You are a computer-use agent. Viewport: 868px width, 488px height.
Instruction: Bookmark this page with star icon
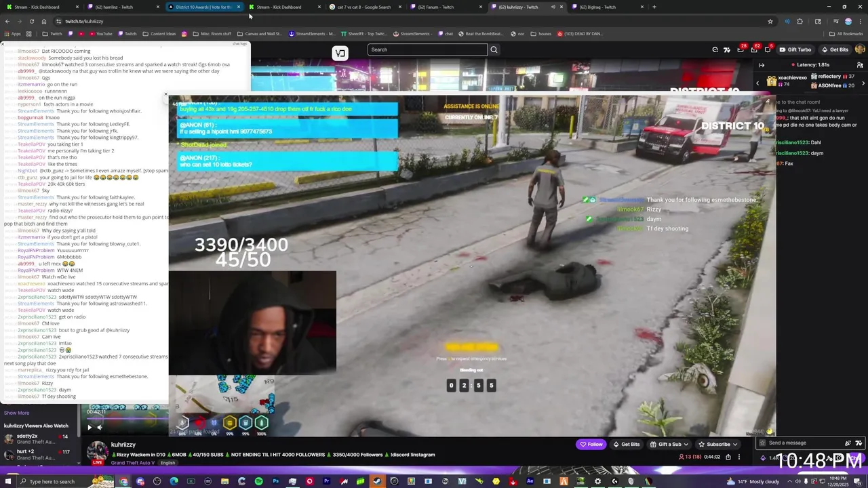click(x=770, y=21)
